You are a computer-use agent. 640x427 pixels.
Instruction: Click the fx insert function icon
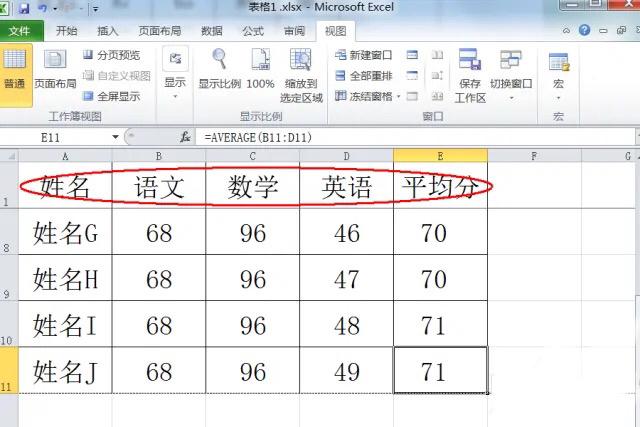[x=185, y=137]
